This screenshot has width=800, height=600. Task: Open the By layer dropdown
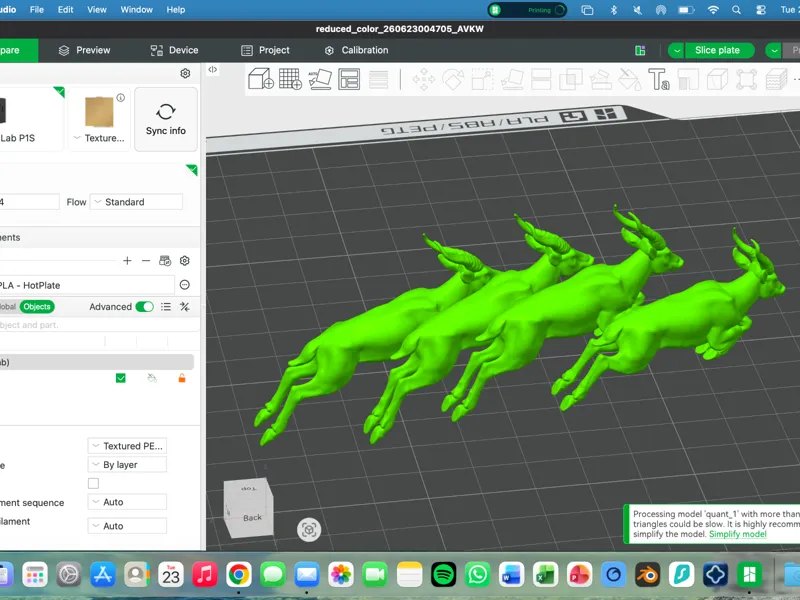(127, 465)
